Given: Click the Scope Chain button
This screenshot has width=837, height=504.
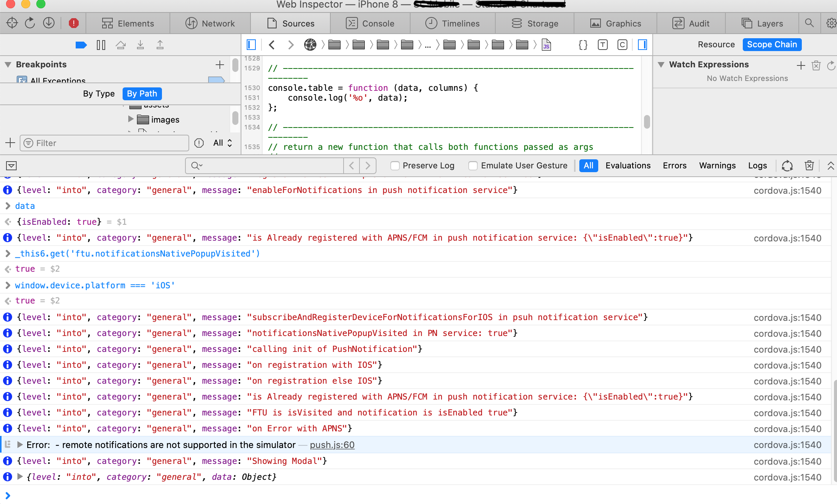Looking at the screenshot, I should [x=772, y=44].
